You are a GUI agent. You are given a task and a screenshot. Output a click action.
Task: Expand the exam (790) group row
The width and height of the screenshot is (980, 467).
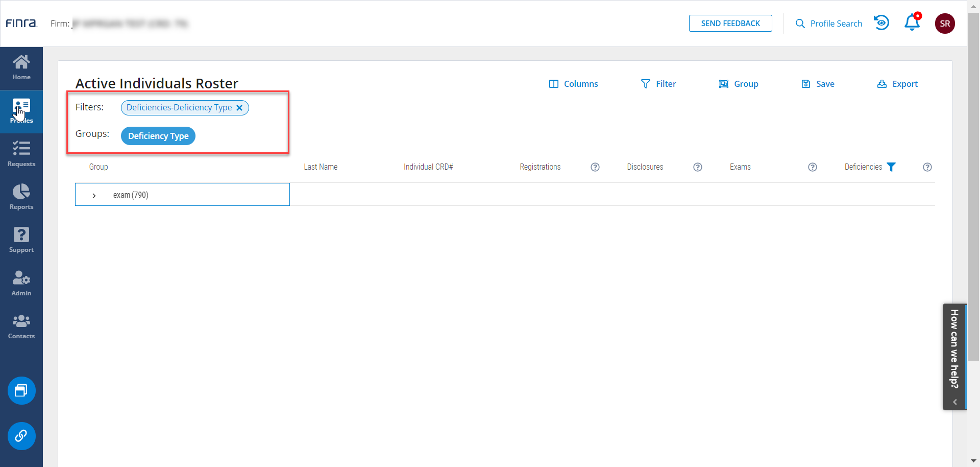[x=94, y=195]
